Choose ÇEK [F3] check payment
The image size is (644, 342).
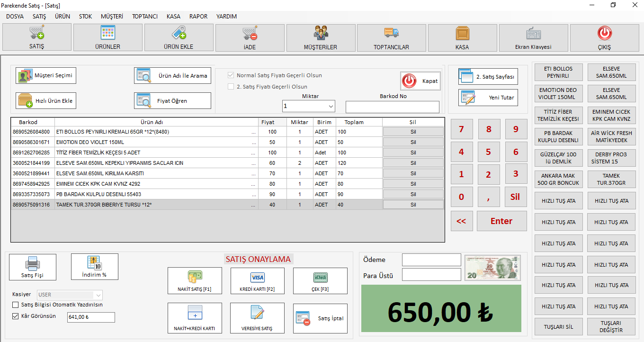(x=320, y=281)
